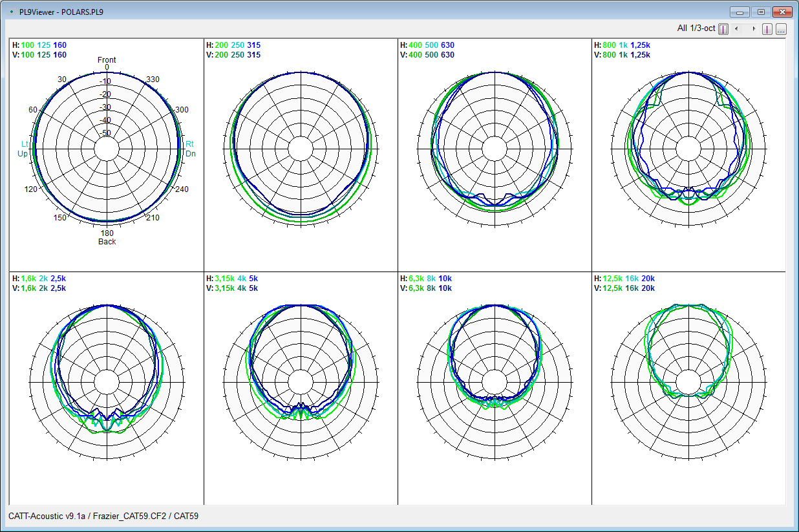This screenshot has width=799, height=532.
Task: Step to next band with right arrow
Action: (x=753, y=29)
